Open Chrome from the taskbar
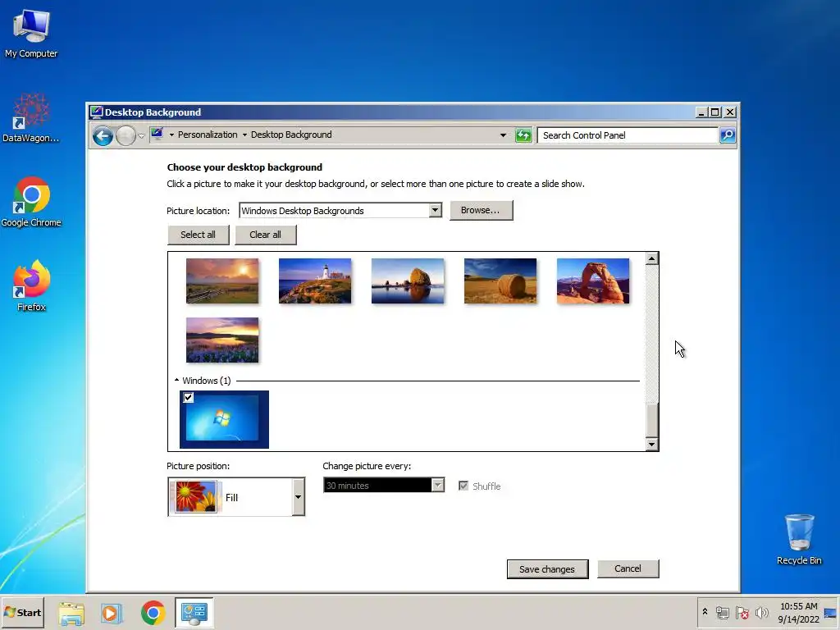 (x=153, y=613)
